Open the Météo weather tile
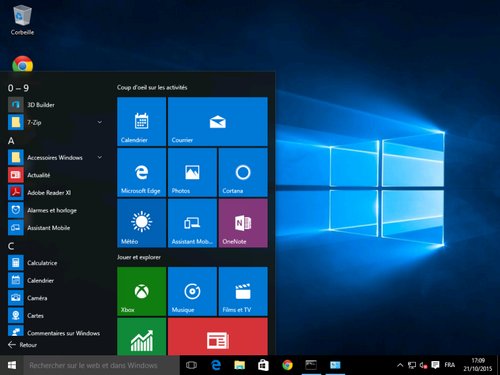Screen dimensions: 500x375 [142, 223]
